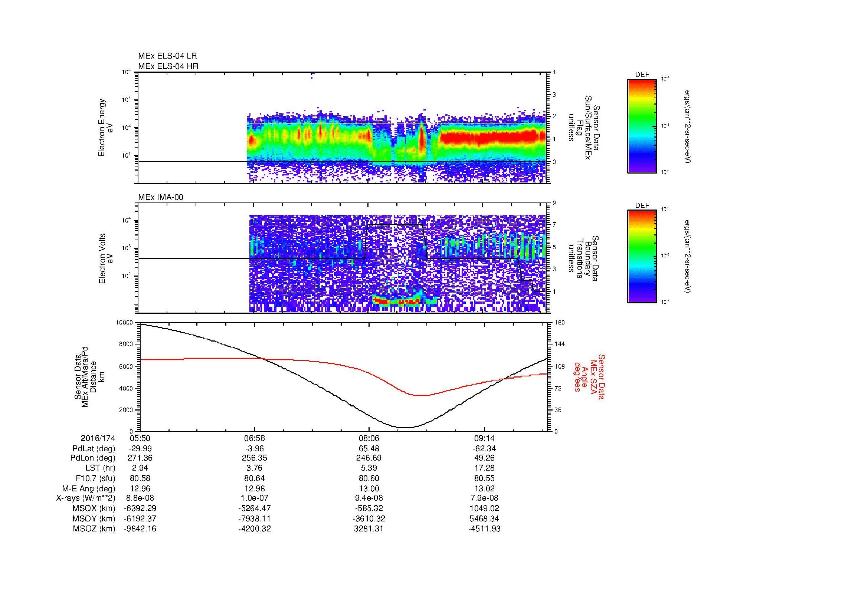Click the '10000' altitude tick label
The height and width of the screenshot is (613, 868).
[x=124, y=323]
